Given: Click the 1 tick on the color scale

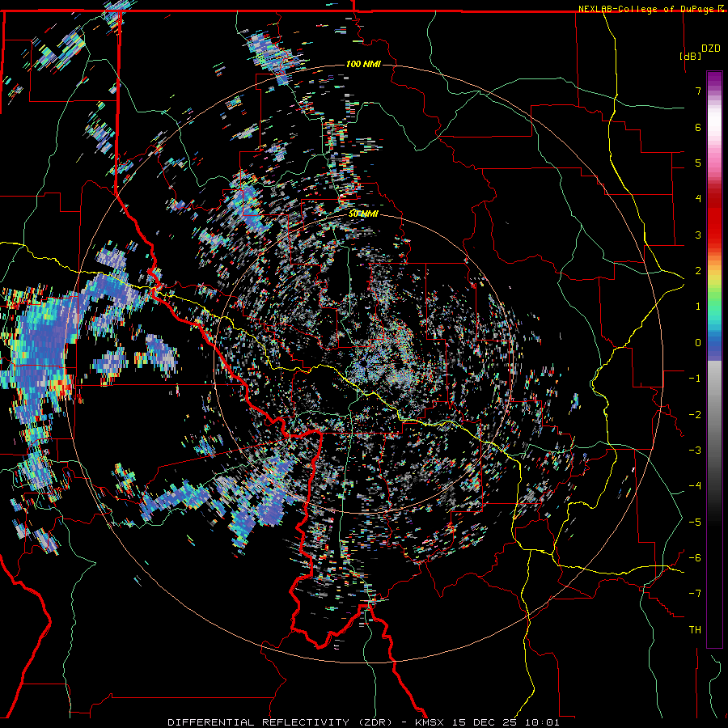Looking at the screenshot, I should click(698, 307).
